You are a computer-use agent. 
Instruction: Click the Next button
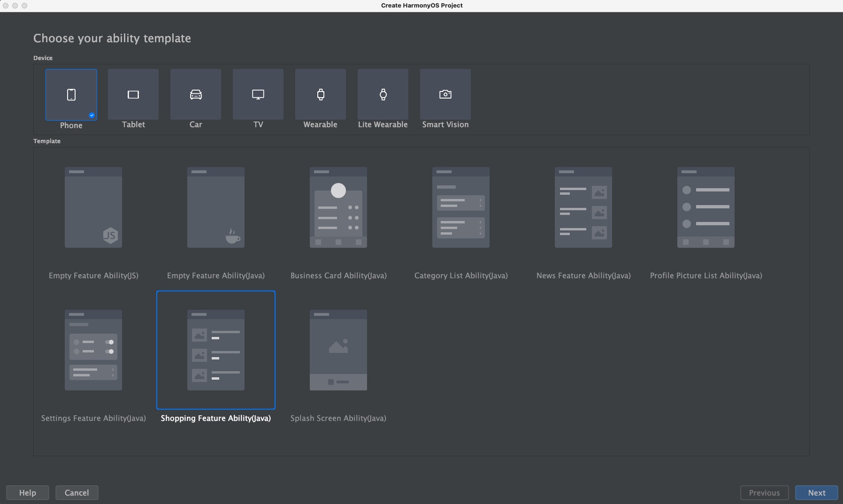coord(817,493)
